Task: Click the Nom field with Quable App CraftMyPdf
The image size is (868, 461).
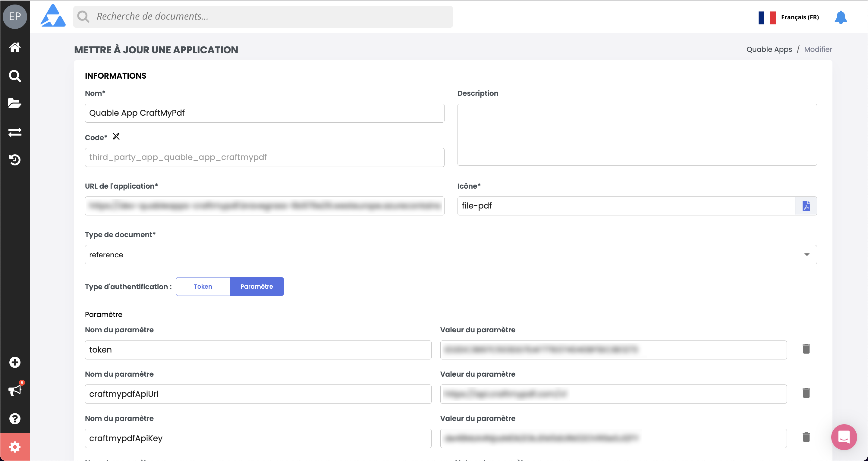Action: [265, 113]
